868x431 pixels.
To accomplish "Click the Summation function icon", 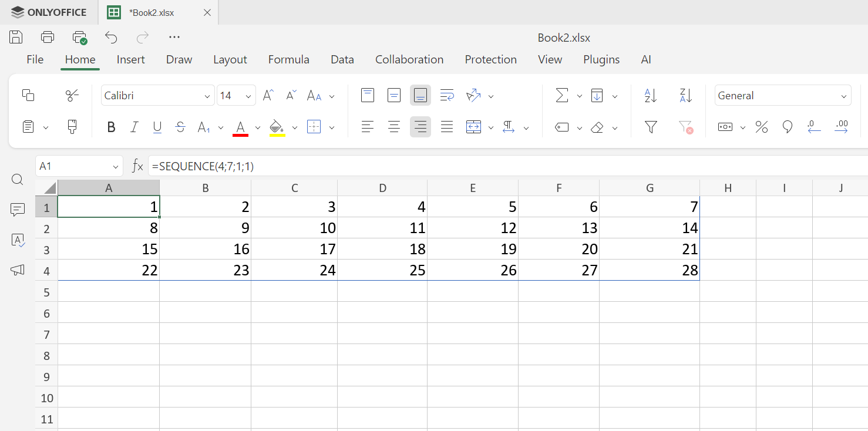I will [x=562, y=96].
